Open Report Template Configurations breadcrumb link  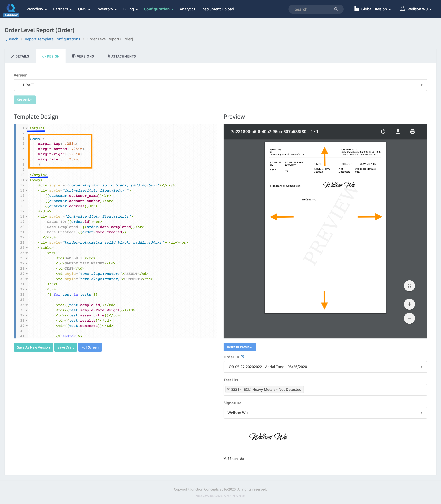[52, 39]
